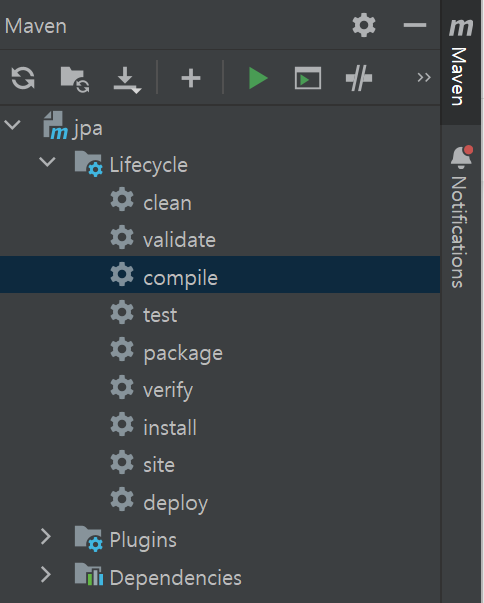
Task: Click the gear icon beside verify
Action: tap(122, 386)
